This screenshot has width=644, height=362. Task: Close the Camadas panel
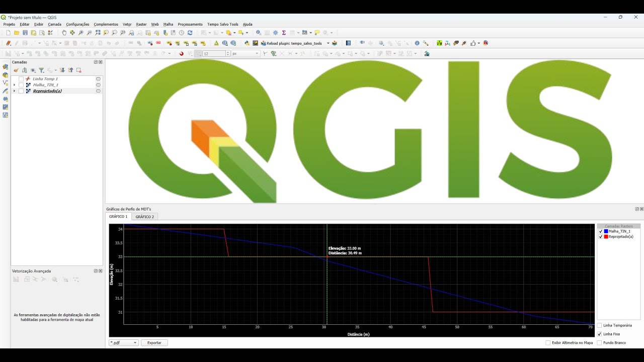click(x=101, y=62)
